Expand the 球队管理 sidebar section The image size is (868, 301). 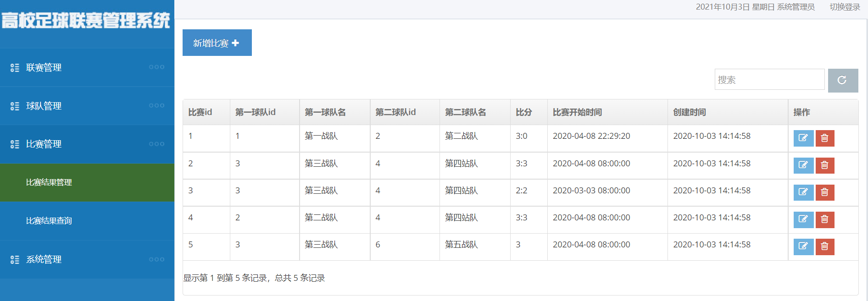[x=87, y=106]
